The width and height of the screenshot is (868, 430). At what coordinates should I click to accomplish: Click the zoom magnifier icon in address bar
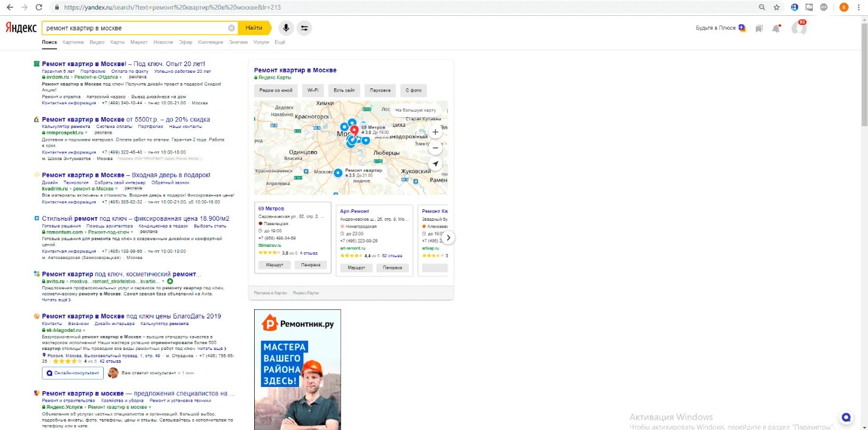pyautogui.click(x=762, y=7)
